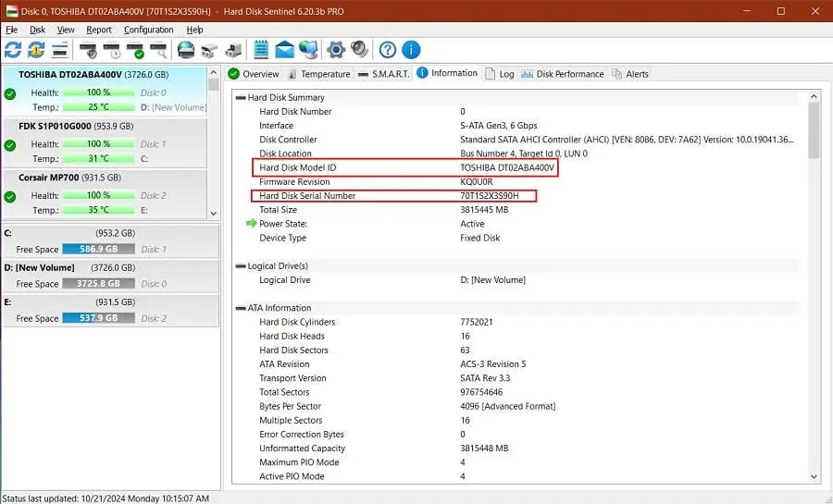Click the blue question mark Help icon
This screenshot has height=504, width=833.
pyautogui.click(x=387, y=50)
